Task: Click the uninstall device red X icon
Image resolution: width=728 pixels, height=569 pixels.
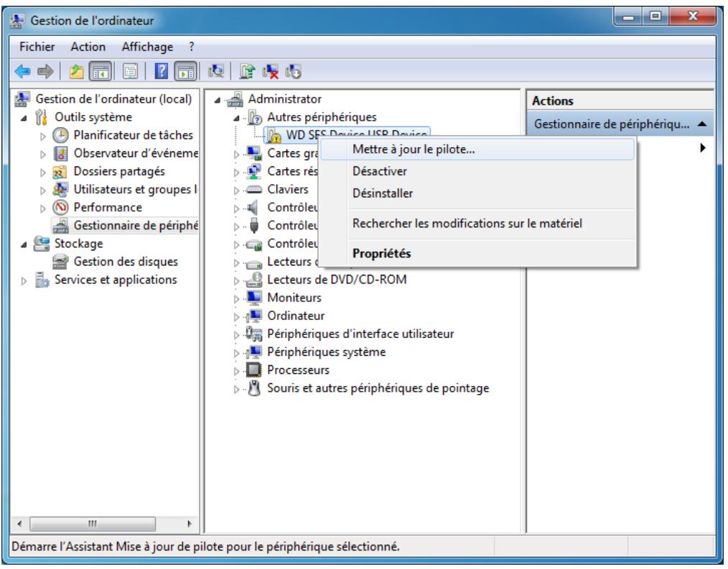Action: click(270, 72)
